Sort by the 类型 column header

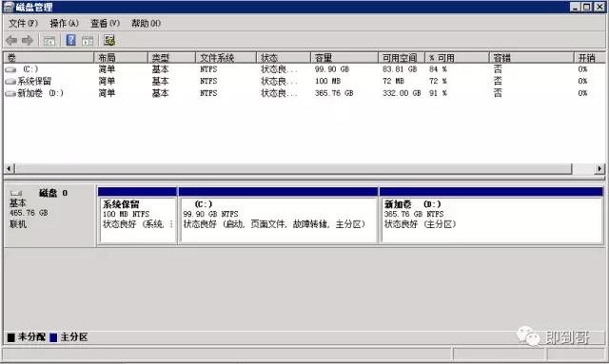171,58
